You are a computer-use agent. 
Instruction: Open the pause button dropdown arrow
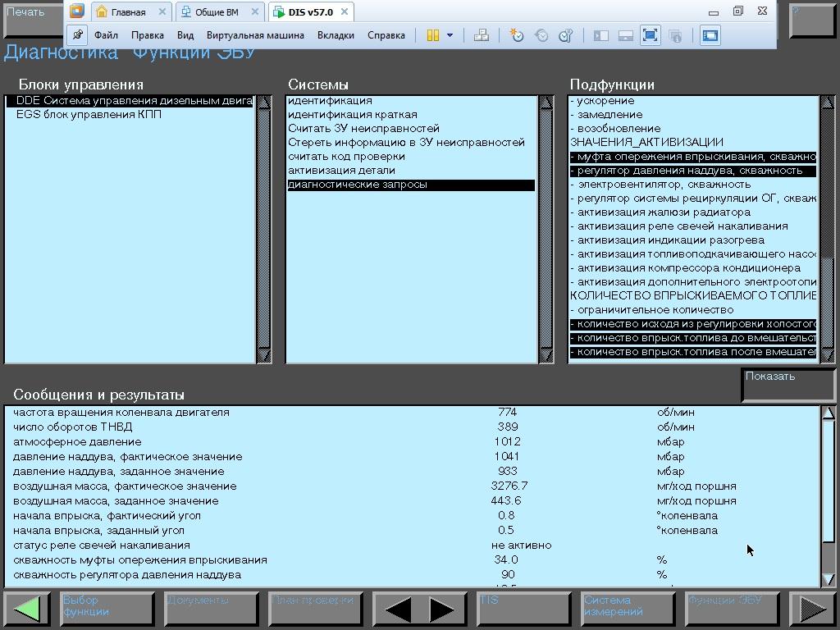tap(450, 35)
